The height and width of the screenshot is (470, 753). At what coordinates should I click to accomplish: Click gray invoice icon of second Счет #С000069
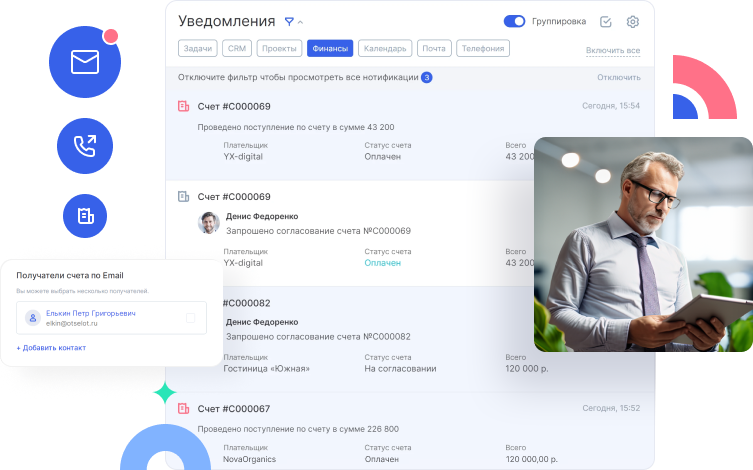[x=183, y=196]
